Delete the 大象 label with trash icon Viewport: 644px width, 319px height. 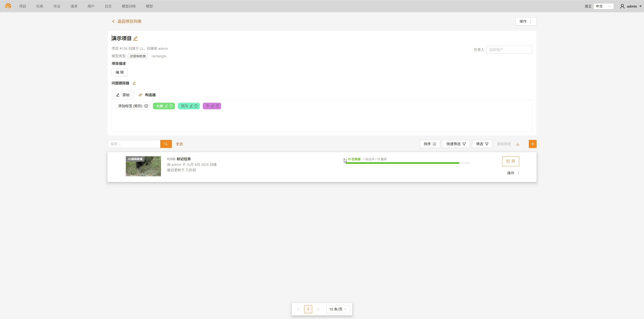(x=171, y=106)
